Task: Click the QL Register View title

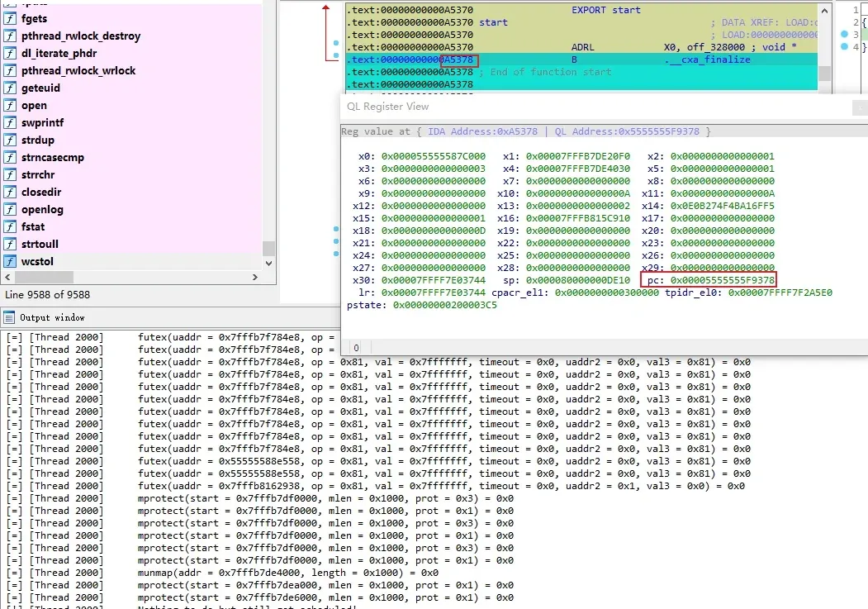Action: click(x=387, y=107)
